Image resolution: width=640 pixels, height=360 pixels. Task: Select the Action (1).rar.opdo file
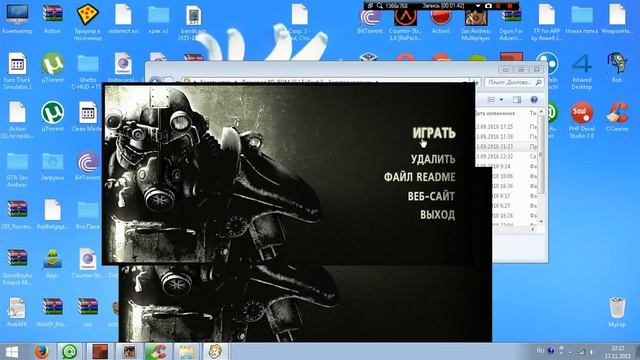[x=17, y=120]
